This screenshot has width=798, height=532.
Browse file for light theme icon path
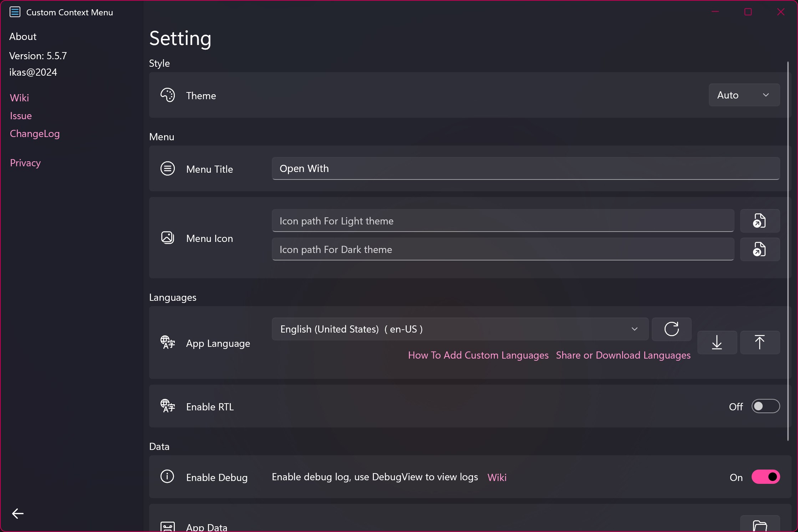(x=759, y=221)
